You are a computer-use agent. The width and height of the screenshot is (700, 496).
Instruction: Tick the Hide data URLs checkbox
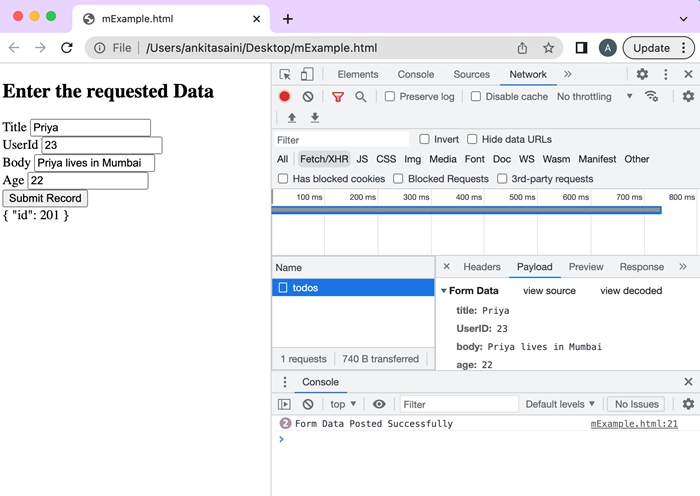pyautogui.click(x=473, y=140)
